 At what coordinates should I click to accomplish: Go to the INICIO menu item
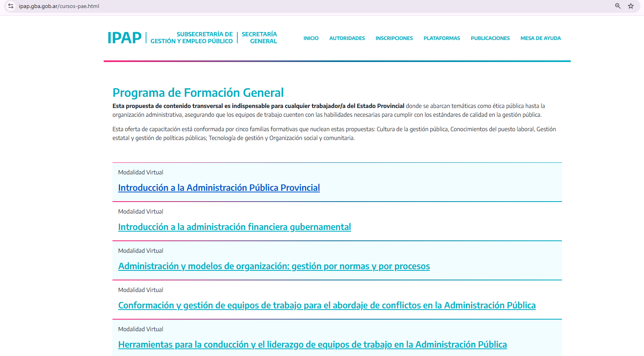click(311, 38)
